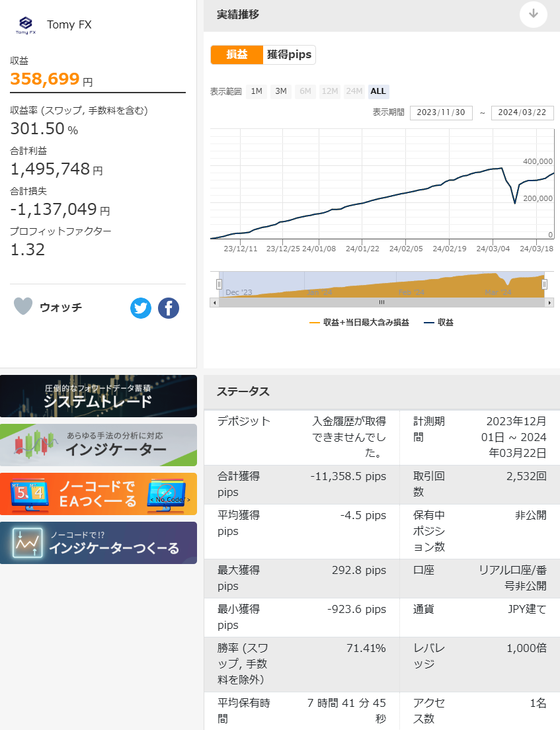Collapse 実績推移 panel with down arrow
This screenshot has width=560, height=730.
pyautogui.click(x=533, y=14)
